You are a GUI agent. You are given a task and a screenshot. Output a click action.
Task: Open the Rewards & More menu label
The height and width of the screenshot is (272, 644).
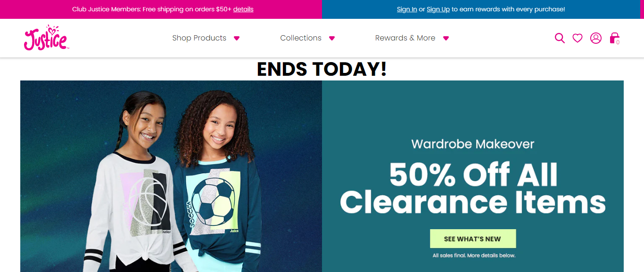(405, 38)
